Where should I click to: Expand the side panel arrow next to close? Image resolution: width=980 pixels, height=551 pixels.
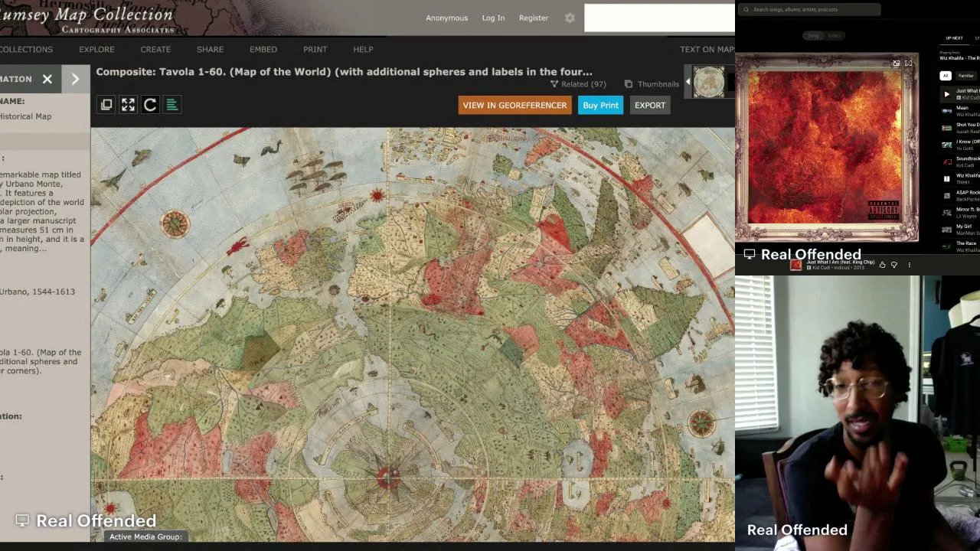[75, 79]
